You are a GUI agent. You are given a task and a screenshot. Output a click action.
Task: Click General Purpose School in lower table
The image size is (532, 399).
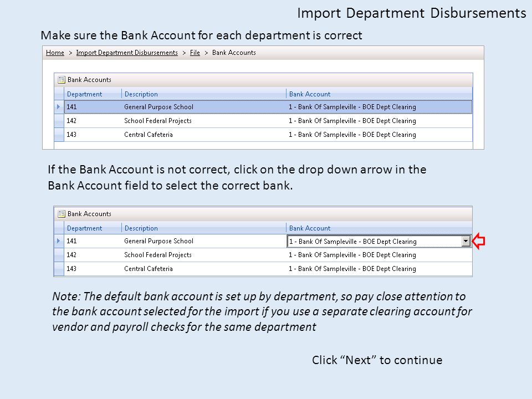point(159,241)
